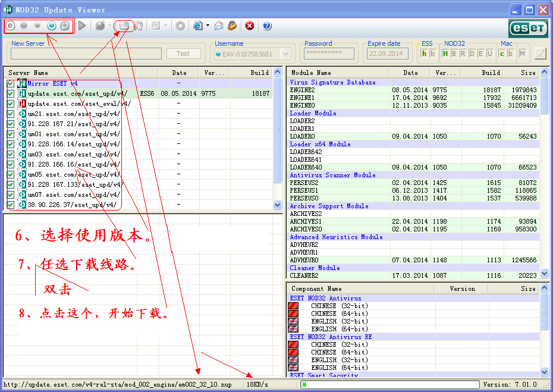Screen dimensions: 553x392
Task: Click the download progress bar
Action: [x=390, y=385]
